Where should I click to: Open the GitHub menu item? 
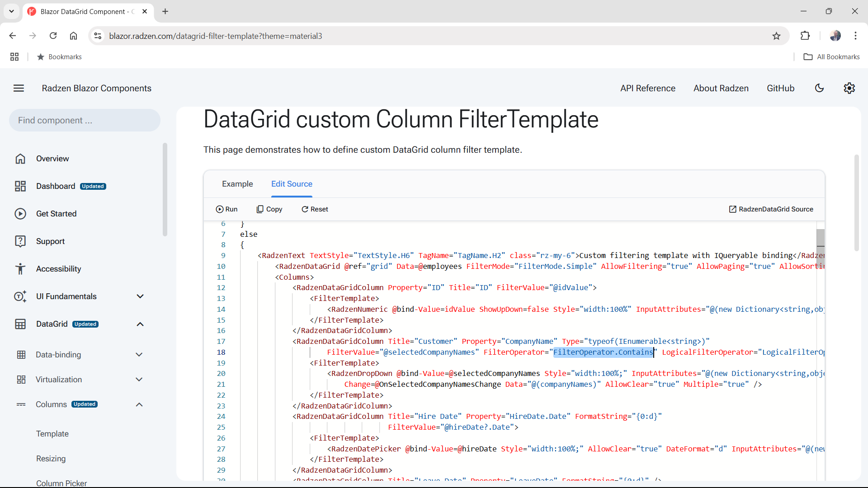780,88
